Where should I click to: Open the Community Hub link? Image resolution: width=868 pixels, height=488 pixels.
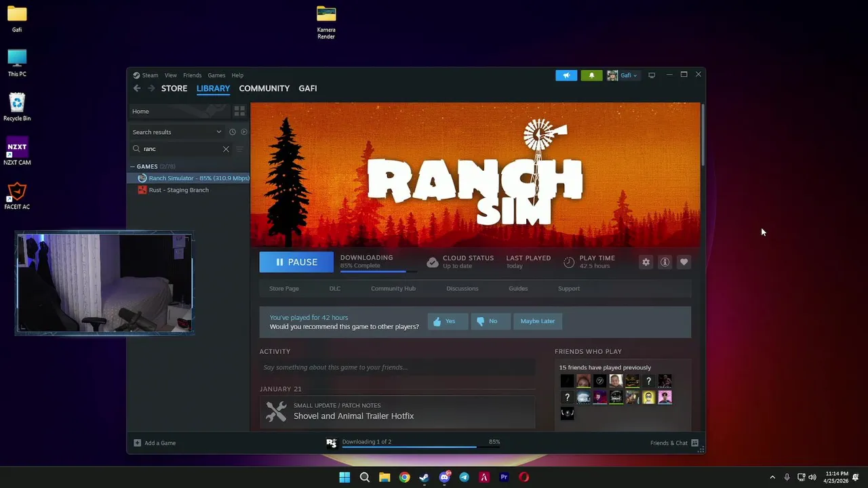click(x=393, y=289)
